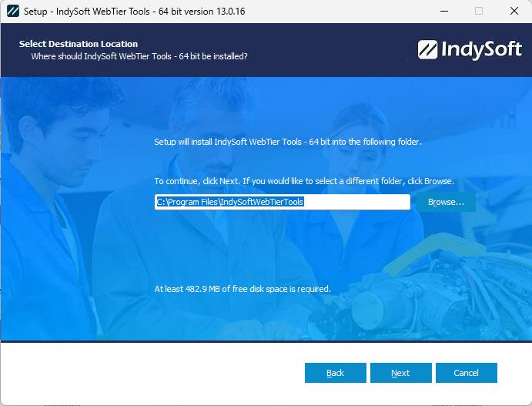Screen dimensions: 532x406
Task: Click the IndySoft logo in header
Action: click(x=470, y=49)
